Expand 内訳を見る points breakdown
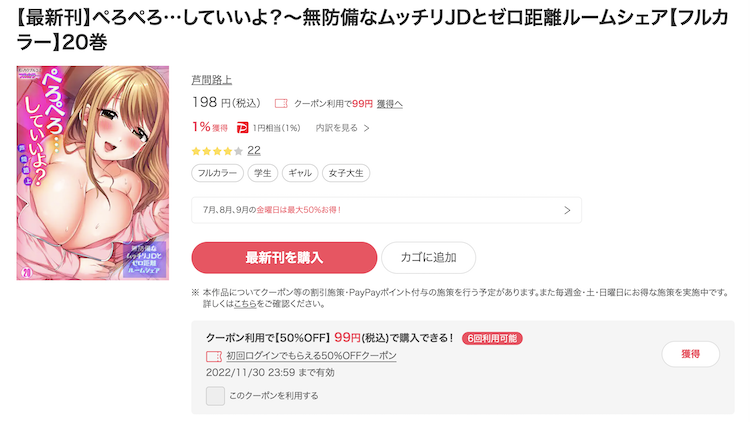The height and width of the screenshot is (422, 750). 342,128
